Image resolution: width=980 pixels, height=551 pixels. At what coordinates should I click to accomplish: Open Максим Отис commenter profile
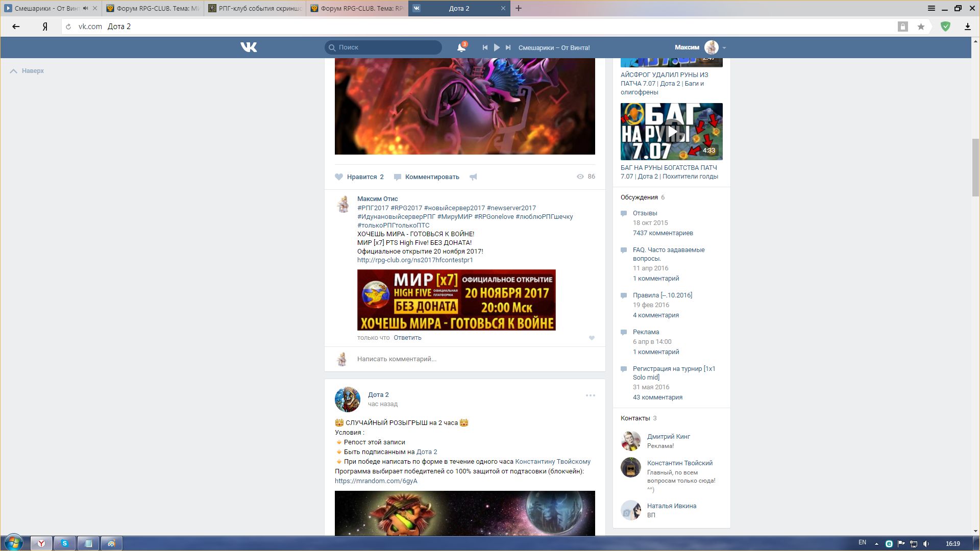377,199
